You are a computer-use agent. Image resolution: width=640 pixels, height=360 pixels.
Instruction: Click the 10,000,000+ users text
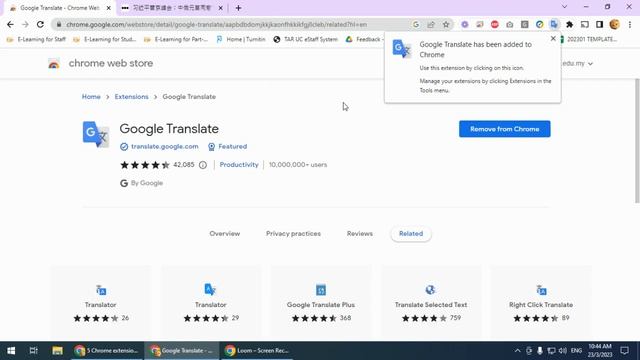click(x=298, y=165)
